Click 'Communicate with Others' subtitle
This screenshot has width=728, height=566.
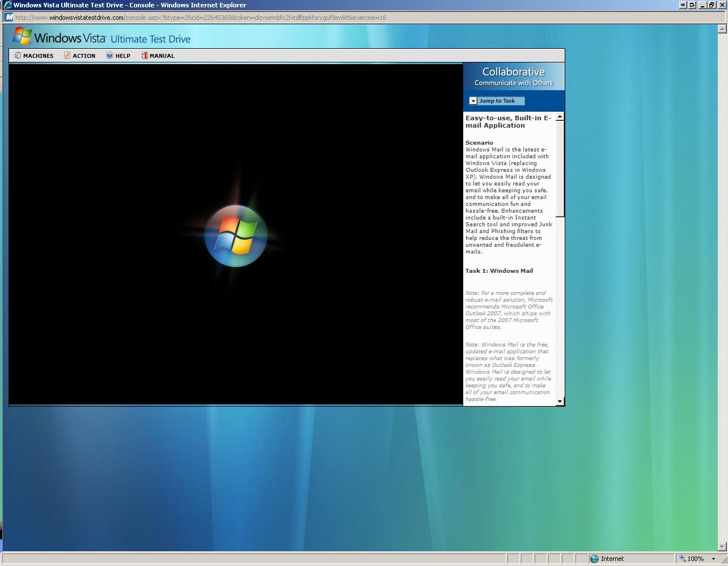click(x=513, y=83)
